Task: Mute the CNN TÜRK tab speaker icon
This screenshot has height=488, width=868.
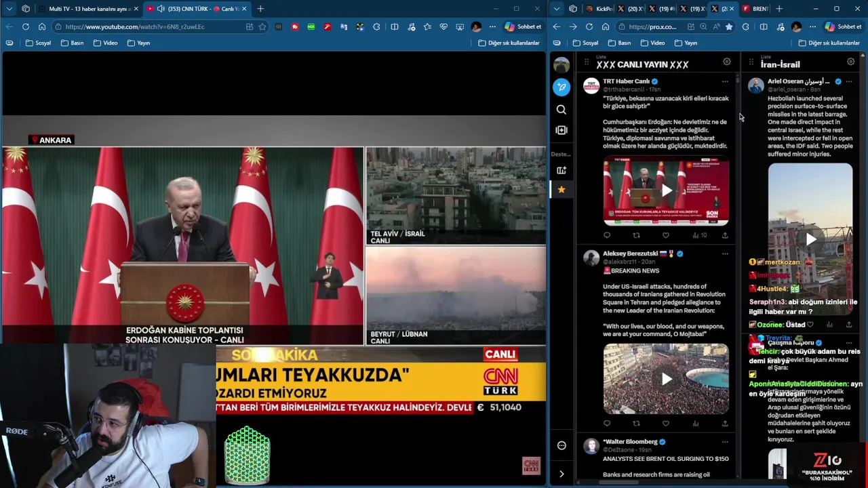Action: coord(161,9)
